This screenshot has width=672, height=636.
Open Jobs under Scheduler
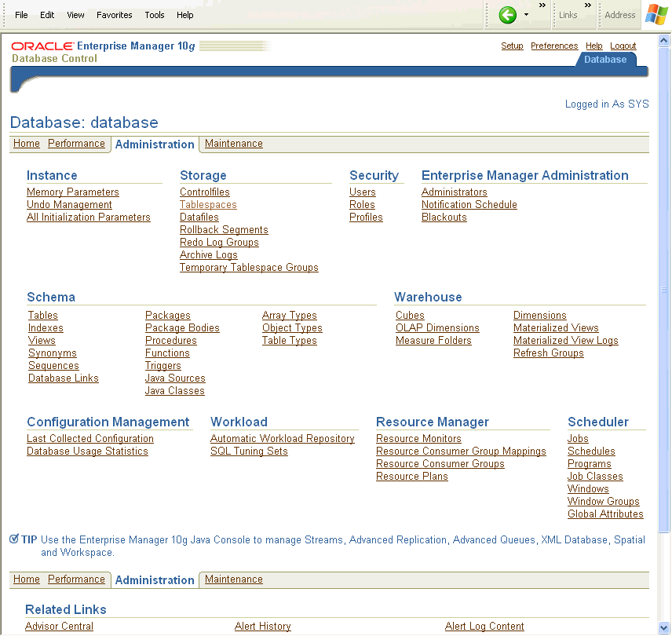[x=578, y=439]
